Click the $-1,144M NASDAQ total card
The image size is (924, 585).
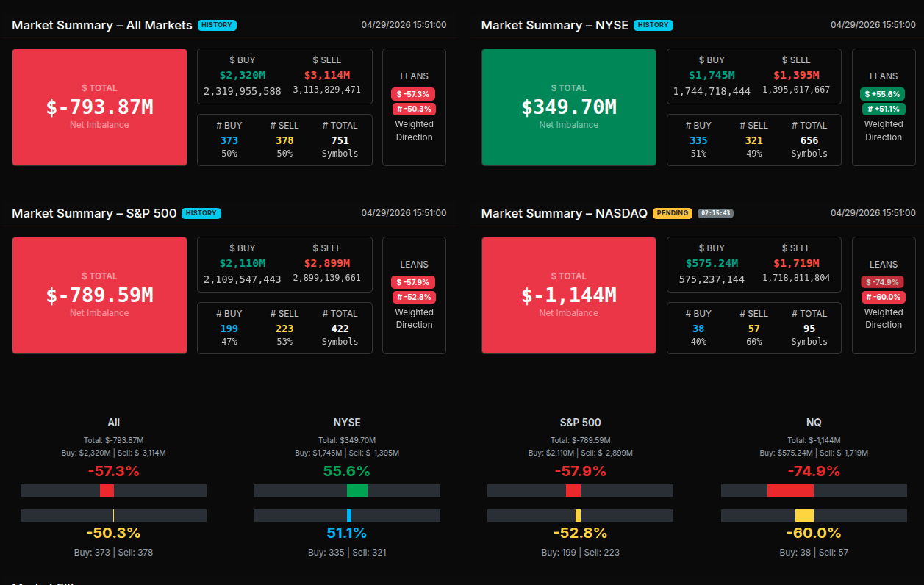pos(568,295)
